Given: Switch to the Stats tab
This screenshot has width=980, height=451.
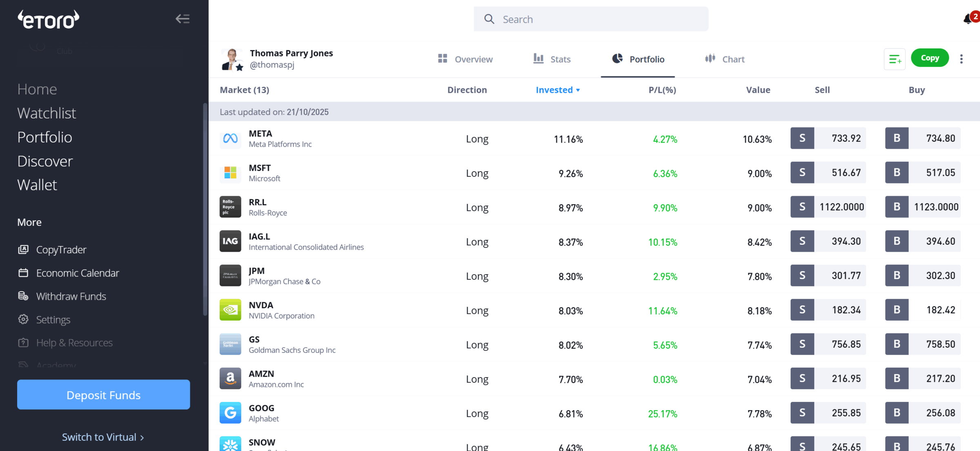Looking at the screenshot, I should point(552,59).
